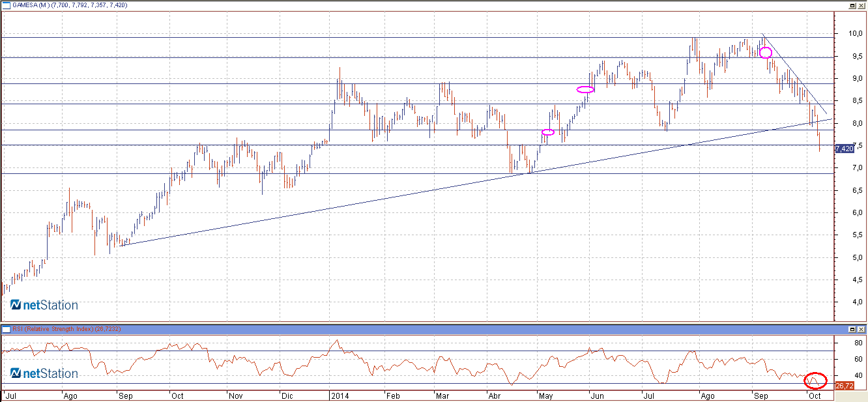Select the RSI overbought 70 horizontal line
Image resolution: width=868 pixels, height=402 pixels.
(x=417, y=351)
